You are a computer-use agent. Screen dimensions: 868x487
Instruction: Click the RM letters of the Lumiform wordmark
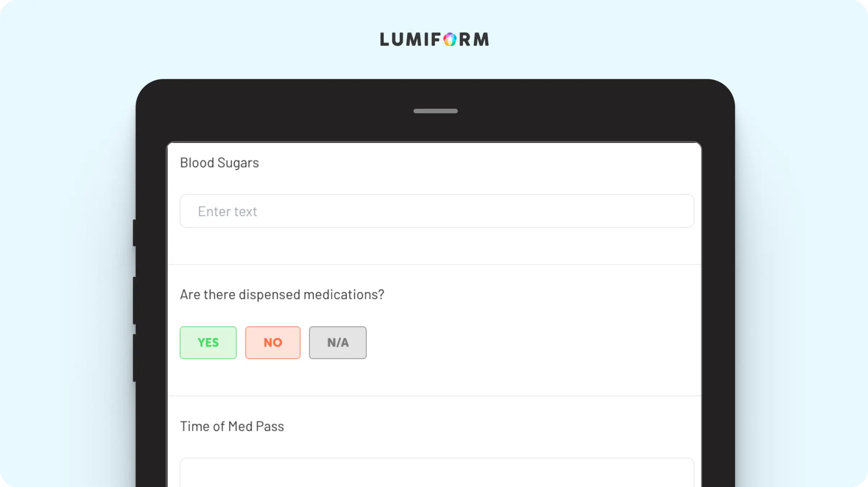(474, 39)
